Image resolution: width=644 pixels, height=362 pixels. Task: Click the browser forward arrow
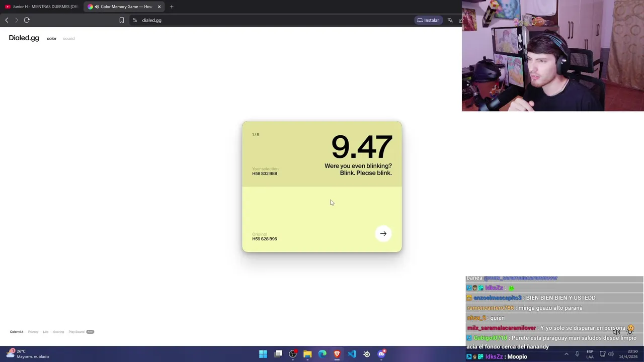click(x=16, y=20)
